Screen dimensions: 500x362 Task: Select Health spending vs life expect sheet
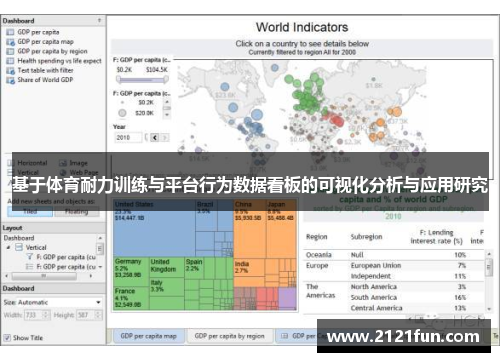pos(59,61)
